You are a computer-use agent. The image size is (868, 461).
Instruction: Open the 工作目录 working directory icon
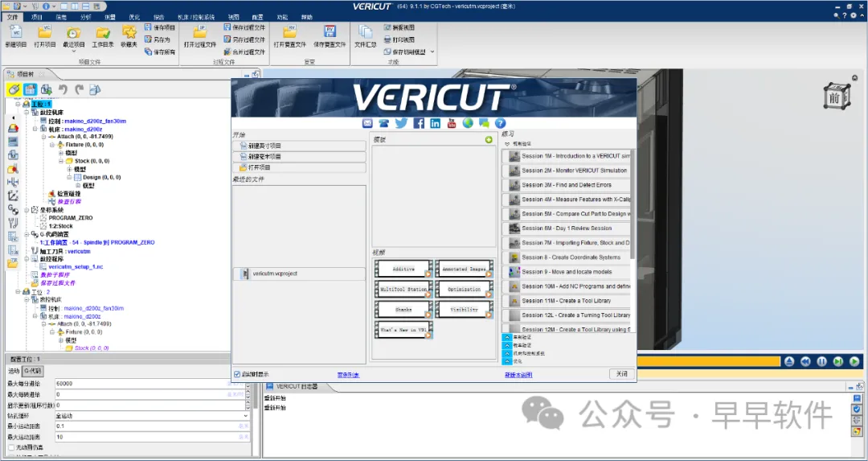click(102, 32)
